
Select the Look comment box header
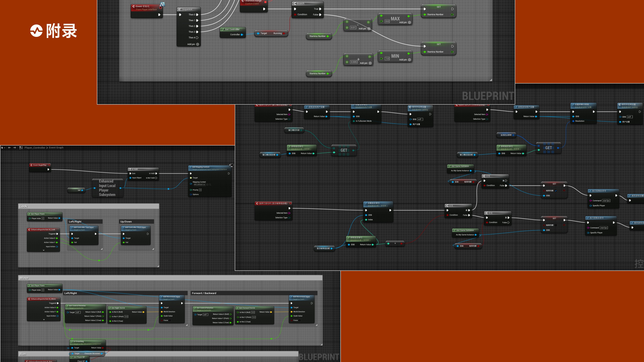click(89, 206)
